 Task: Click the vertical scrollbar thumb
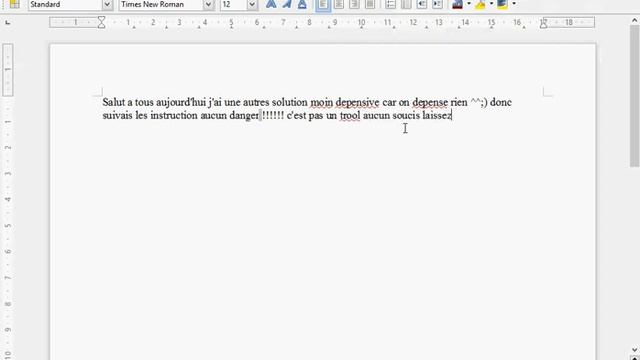pyautogui.click(x=634, y=96)
